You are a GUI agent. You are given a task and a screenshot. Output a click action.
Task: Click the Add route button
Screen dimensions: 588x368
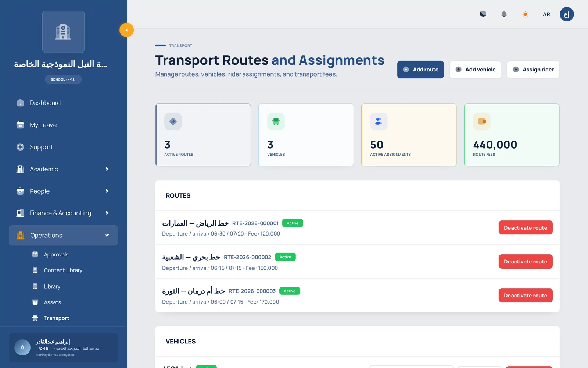[420, 70]
